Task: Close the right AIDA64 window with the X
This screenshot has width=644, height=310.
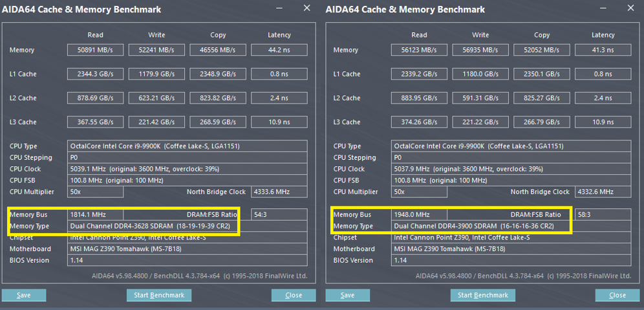Action: (x=630, y=8)
